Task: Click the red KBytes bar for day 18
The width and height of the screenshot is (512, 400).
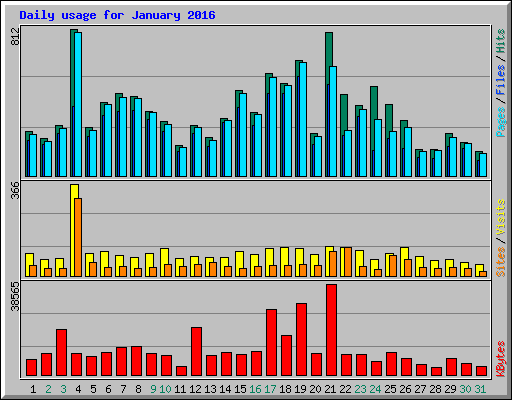Action: point(286,356)
